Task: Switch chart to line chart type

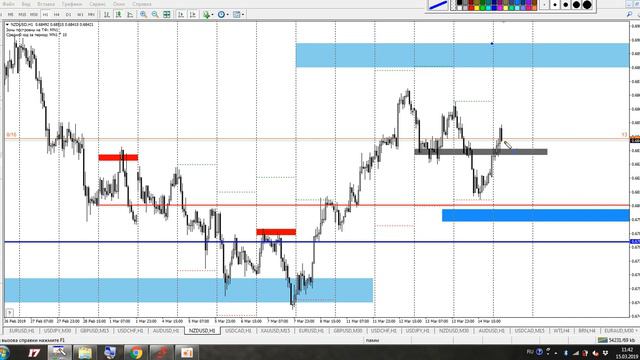Action: click(x=130, y=14)
